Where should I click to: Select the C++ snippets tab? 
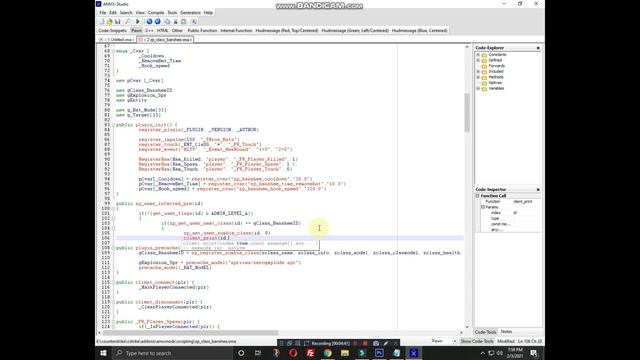[x=149, y=31]
